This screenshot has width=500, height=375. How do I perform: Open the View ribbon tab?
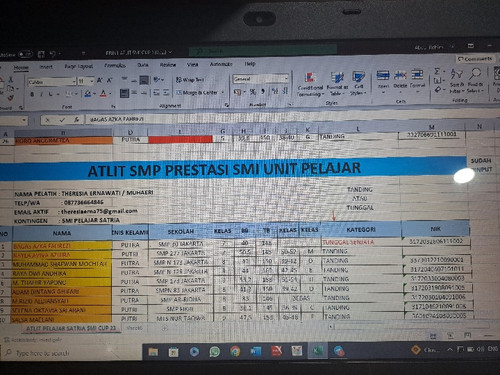[192, 64]
